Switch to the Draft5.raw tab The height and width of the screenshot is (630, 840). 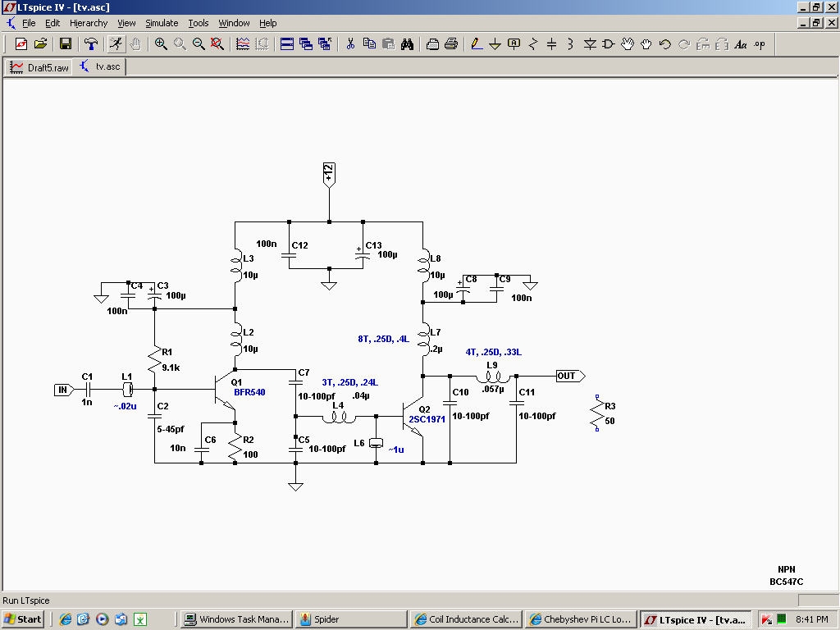point(39,67)
